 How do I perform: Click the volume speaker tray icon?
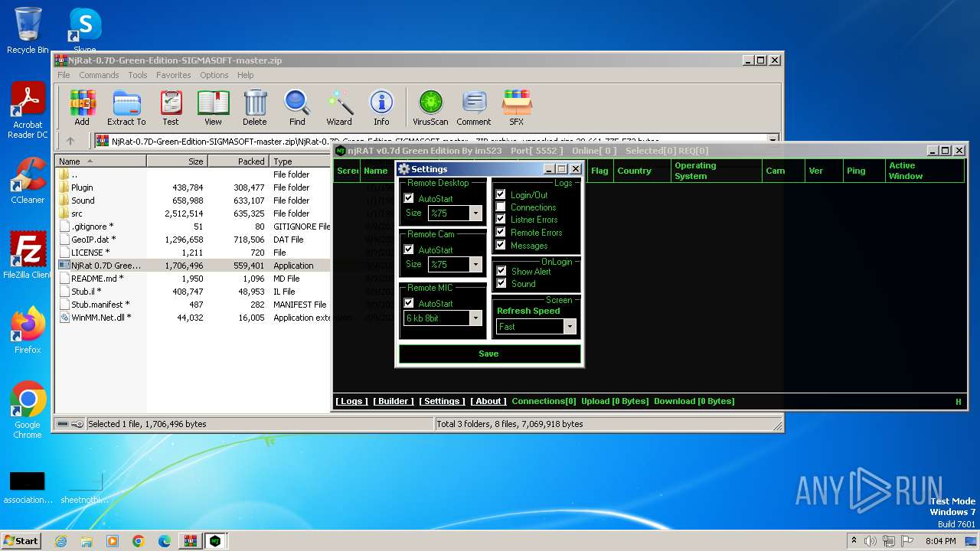click(x=870, y=541)
